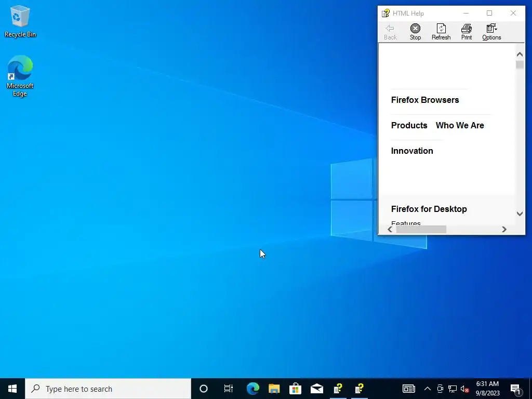Image resolution: width=532 pixels, height=399 pixels.
Task: Open the Action Center notifications
Action: tap(515, 389)
